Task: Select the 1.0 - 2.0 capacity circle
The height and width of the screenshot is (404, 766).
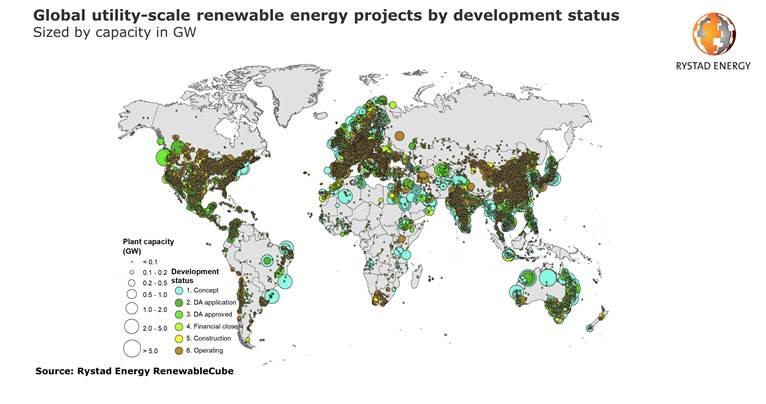Action: point(130,310)
